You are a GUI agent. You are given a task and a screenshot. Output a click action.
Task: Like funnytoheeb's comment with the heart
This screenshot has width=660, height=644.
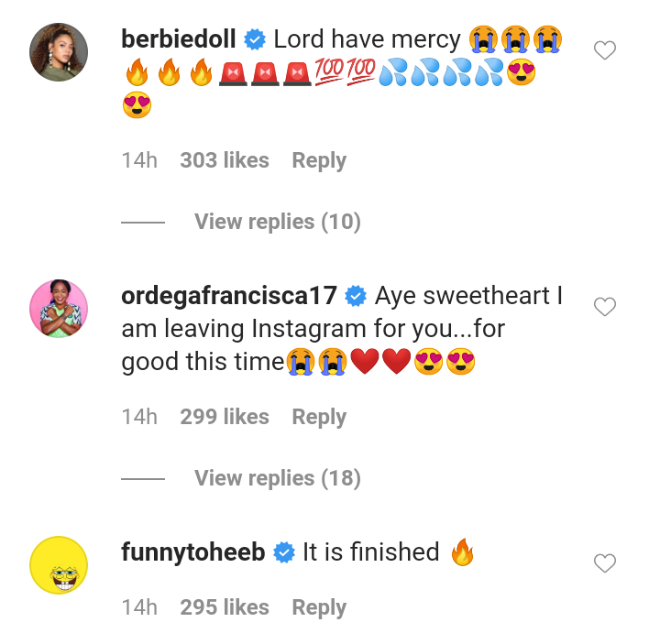[x=605, y=564]
